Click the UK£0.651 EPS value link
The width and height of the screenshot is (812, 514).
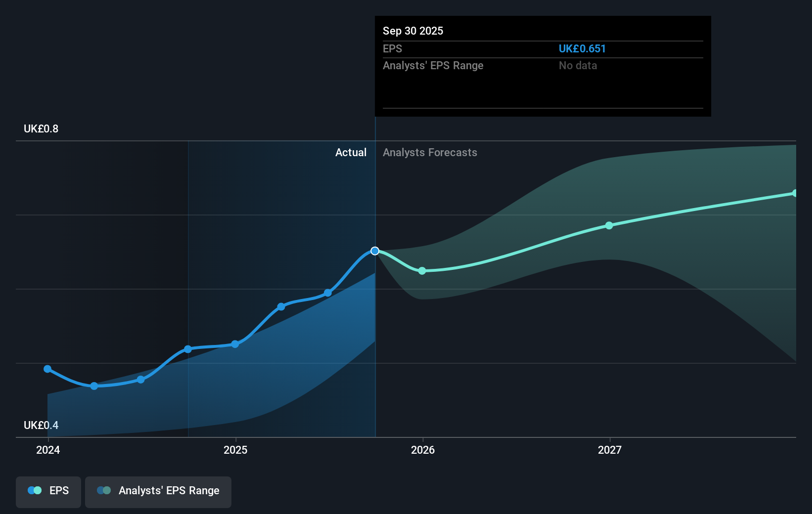click(x=583, y=48)
